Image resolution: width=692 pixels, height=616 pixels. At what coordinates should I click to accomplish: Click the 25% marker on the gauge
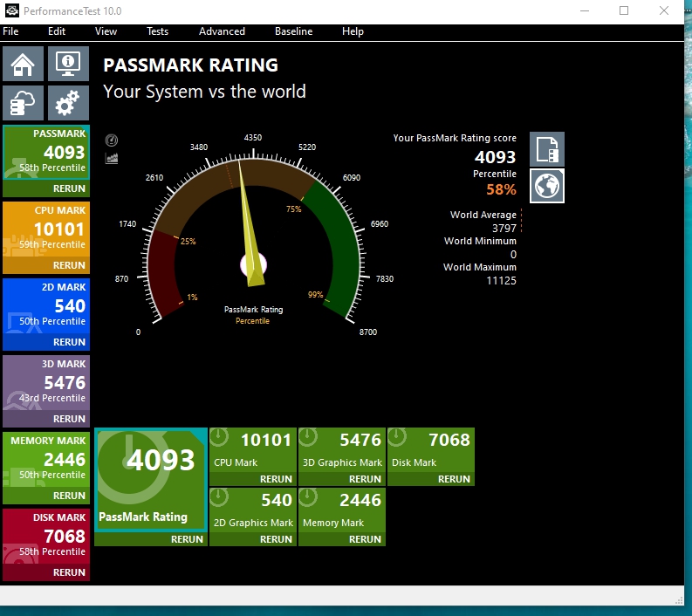coord(188,242)
